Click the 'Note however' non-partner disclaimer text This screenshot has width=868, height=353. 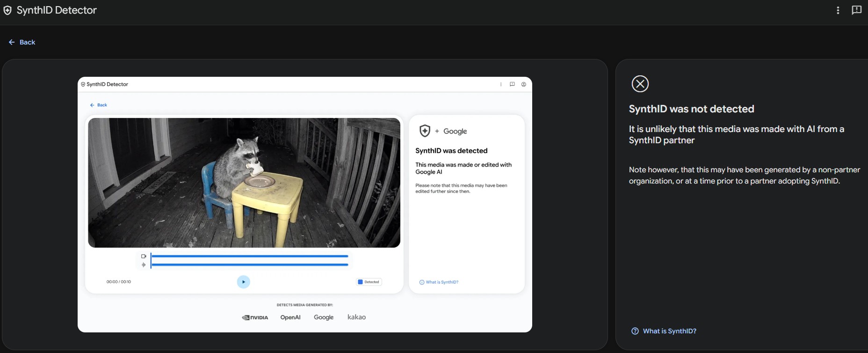pyautogui.click(x=745, y=175)
